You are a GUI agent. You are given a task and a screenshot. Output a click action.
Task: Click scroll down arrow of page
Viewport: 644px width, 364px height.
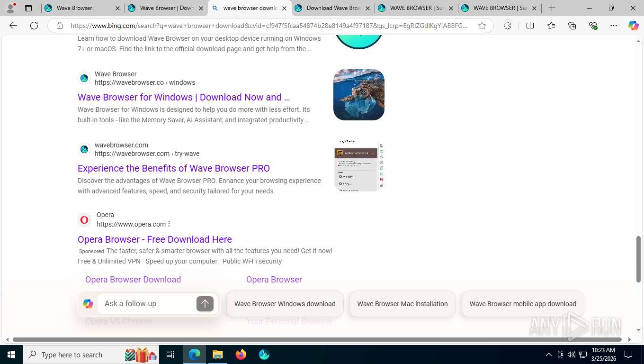click(x=639, y=330)
